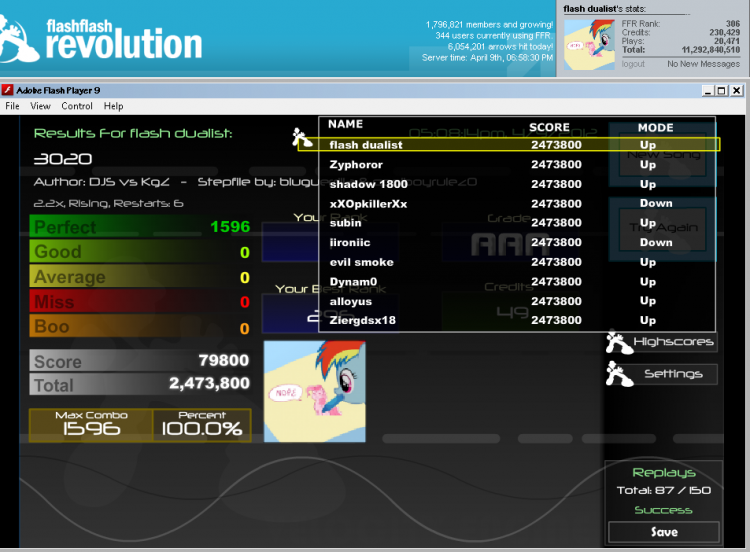Click the Good judgment bar
750x552 pixels.
[141, 252]
